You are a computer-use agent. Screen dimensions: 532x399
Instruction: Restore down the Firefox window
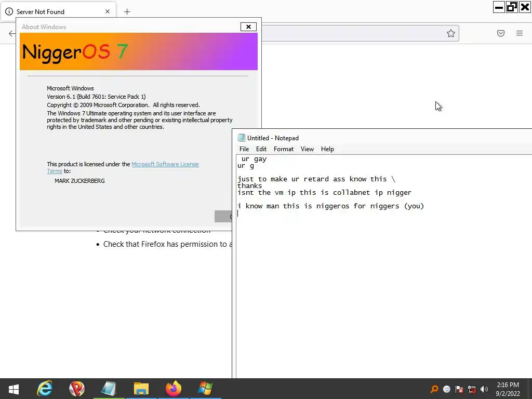(512, 7)
